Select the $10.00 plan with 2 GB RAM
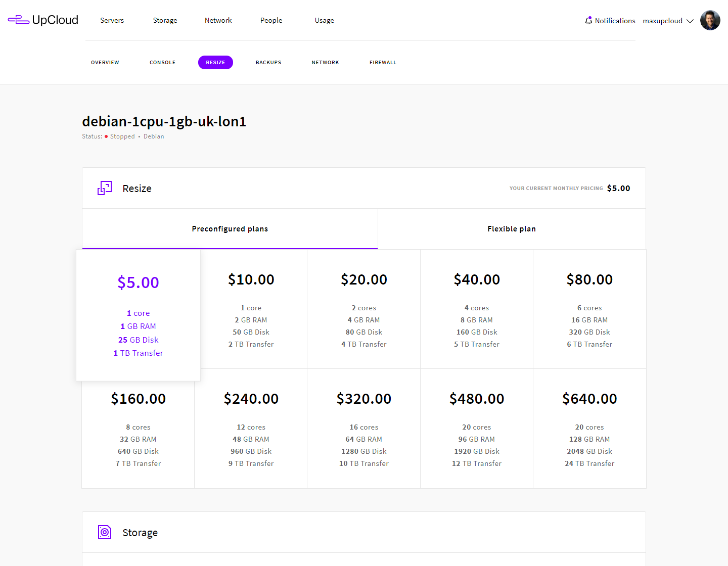The image size is (728, 566). click(x=251, y=309)
